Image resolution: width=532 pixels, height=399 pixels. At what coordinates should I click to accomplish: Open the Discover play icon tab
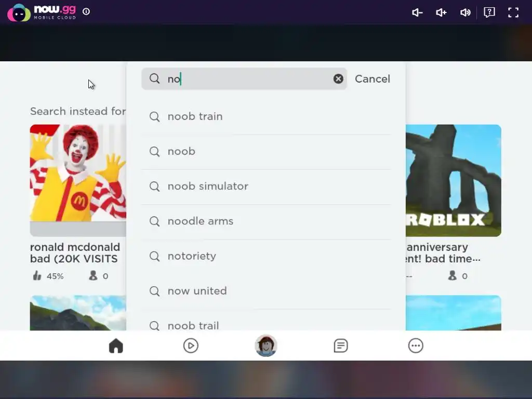click(191, 345)
